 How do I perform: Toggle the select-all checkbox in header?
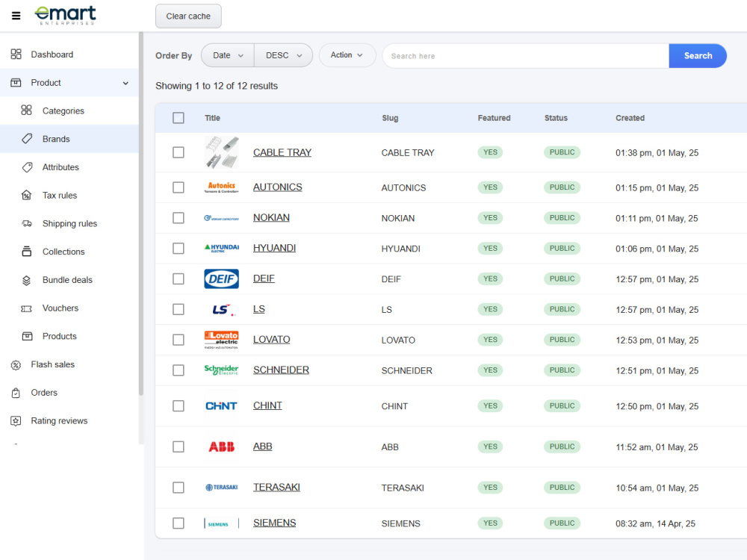(x=179, y=118)
